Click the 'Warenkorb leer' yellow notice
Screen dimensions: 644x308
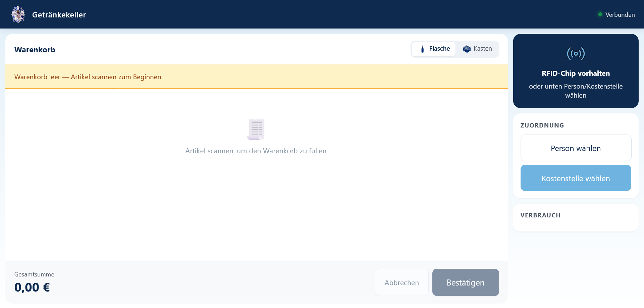pyautogui.click(x=256, y=76)
